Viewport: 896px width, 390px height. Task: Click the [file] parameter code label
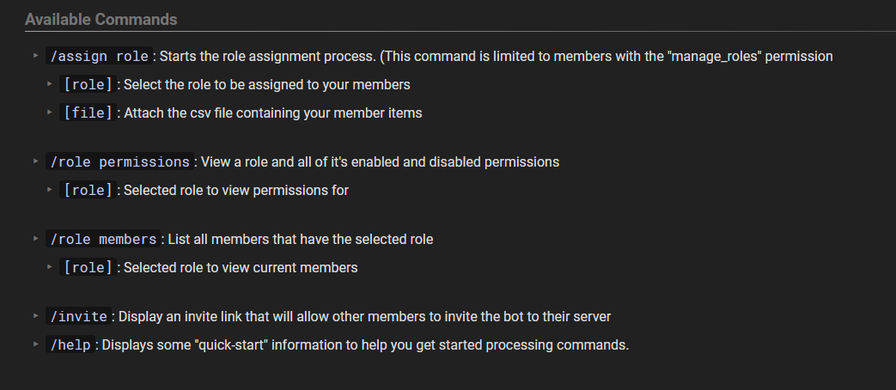coord(88,113)
